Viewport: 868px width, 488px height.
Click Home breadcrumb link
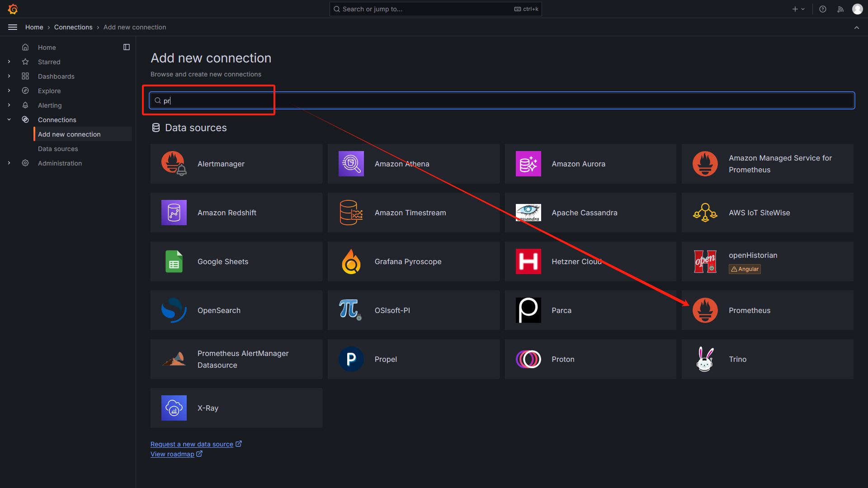(34, 27)
